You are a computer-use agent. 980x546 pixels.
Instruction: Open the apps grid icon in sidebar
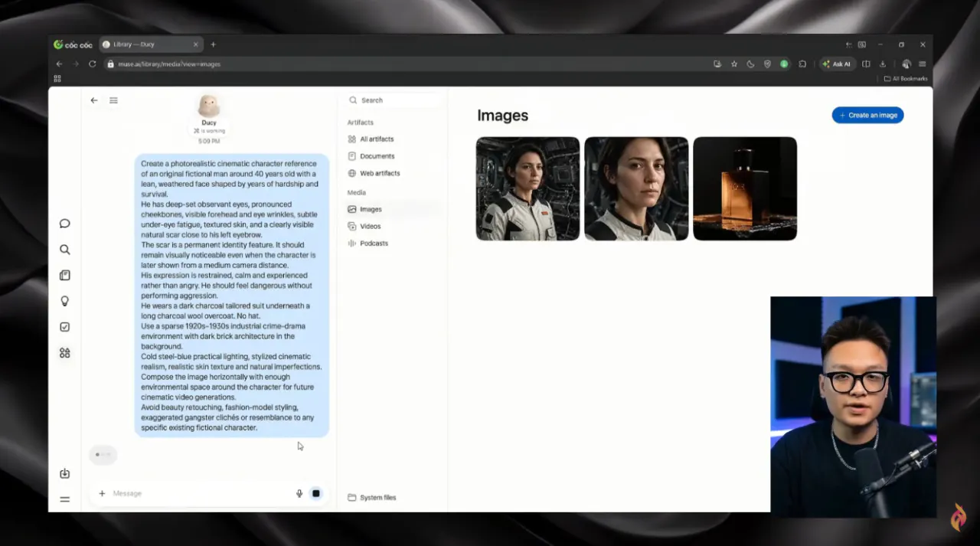pyautogui.click(x=65, y=353)
